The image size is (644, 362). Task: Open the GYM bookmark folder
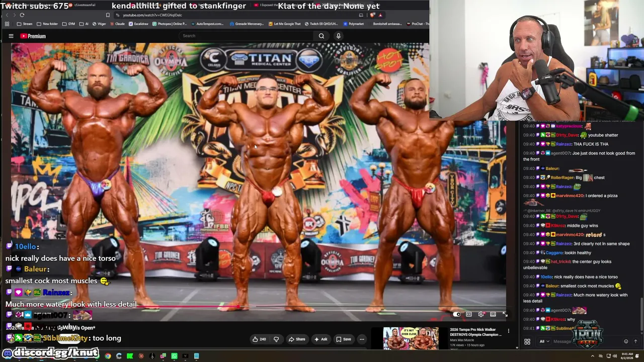[68, 24]
